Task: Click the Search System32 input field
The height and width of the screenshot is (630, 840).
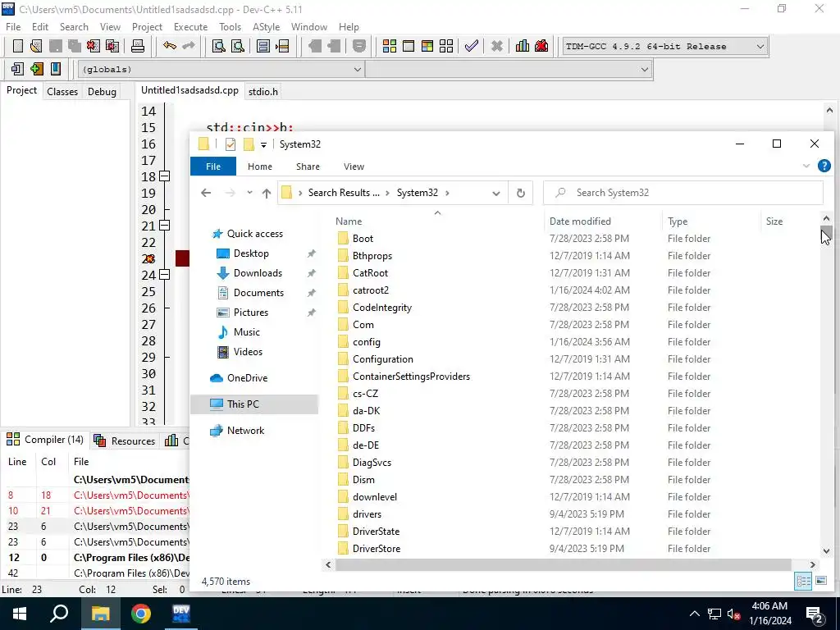Action: click(x=683, y=193)
